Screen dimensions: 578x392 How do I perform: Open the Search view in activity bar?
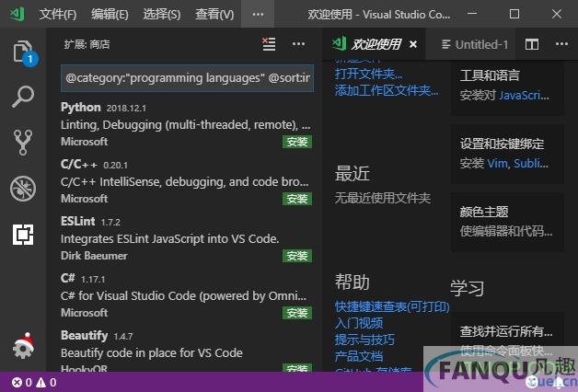(x=23, y=97)
